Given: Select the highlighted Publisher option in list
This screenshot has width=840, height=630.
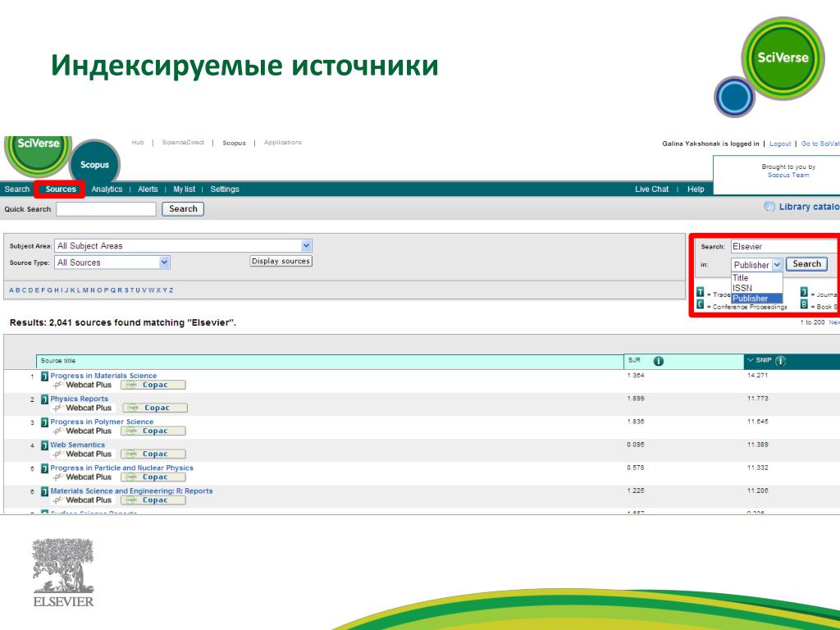Looking at the screenshot, I should tap(756, 299).
